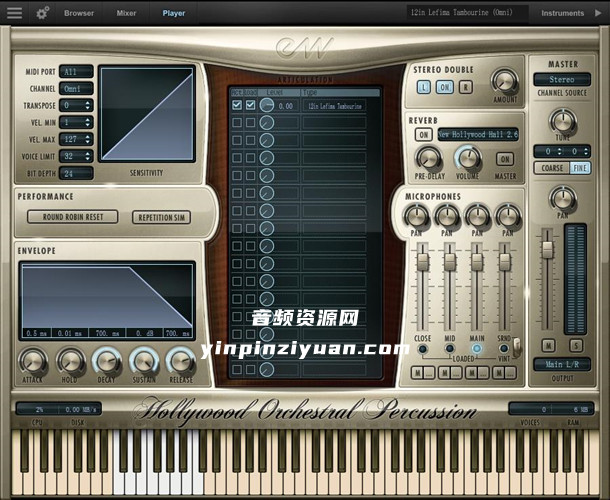Screen dimensions: 610x500
Task: Toggle the Stereo Double L button
Action: pyautogui.click(x=423, y=87)
